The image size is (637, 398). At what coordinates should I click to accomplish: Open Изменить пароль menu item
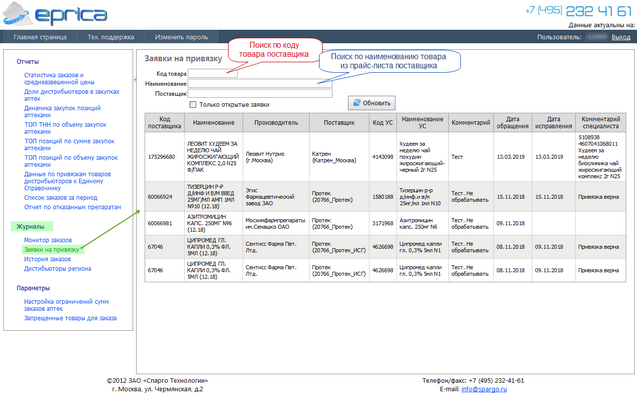(181, 37)
